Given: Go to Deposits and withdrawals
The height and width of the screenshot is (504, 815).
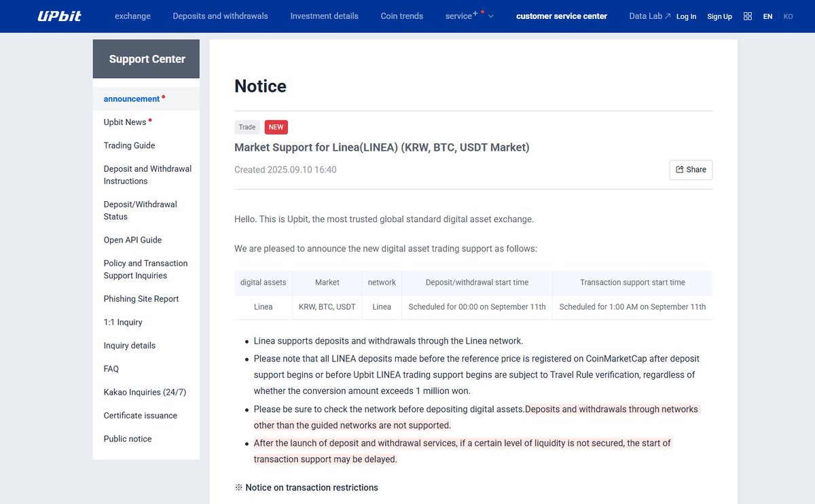Looking at the screenshot, I should [x=220, y=16].
